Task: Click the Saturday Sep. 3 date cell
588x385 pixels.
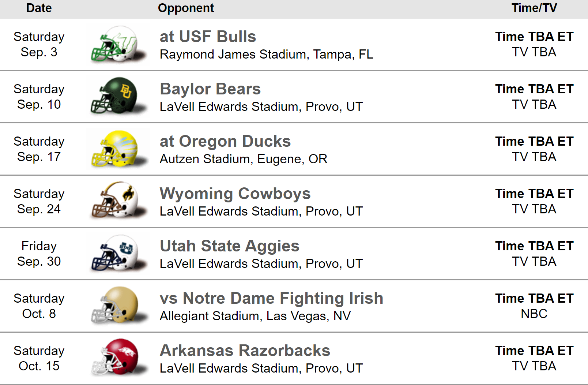Action: click(39, 44)
